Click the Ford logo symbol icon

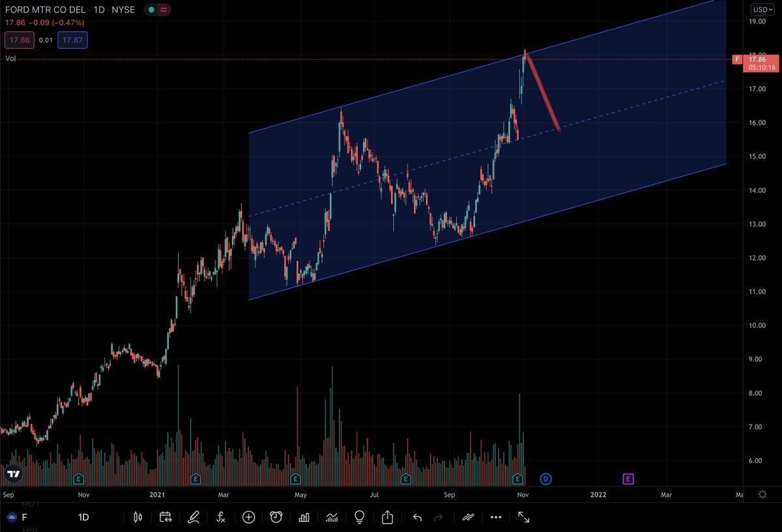[x=12, y=518]
